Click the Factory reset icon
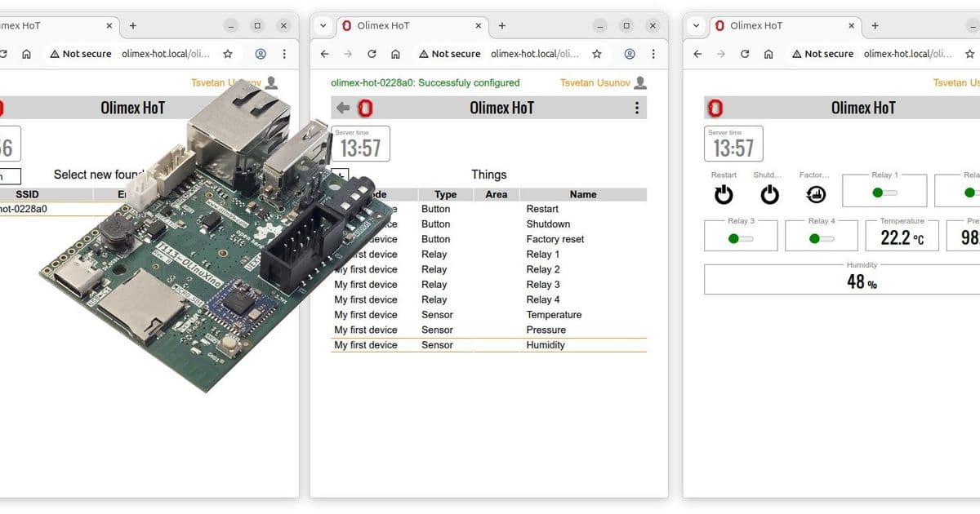Viewport: 980px width, 514px height. coord(815,194)
